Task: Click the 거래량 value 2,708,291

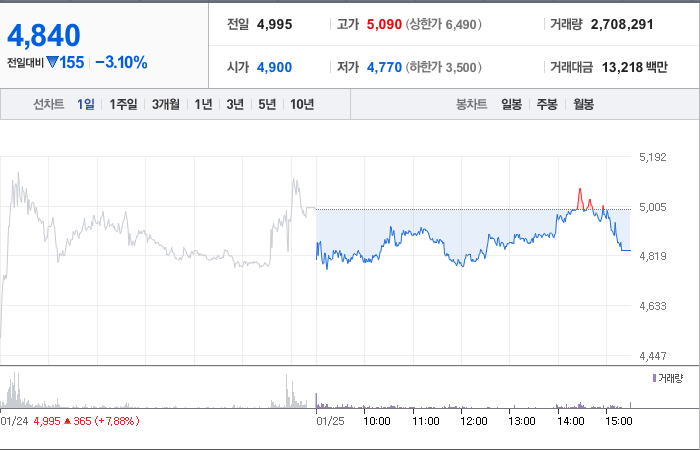Action: [x=622, y=24]
